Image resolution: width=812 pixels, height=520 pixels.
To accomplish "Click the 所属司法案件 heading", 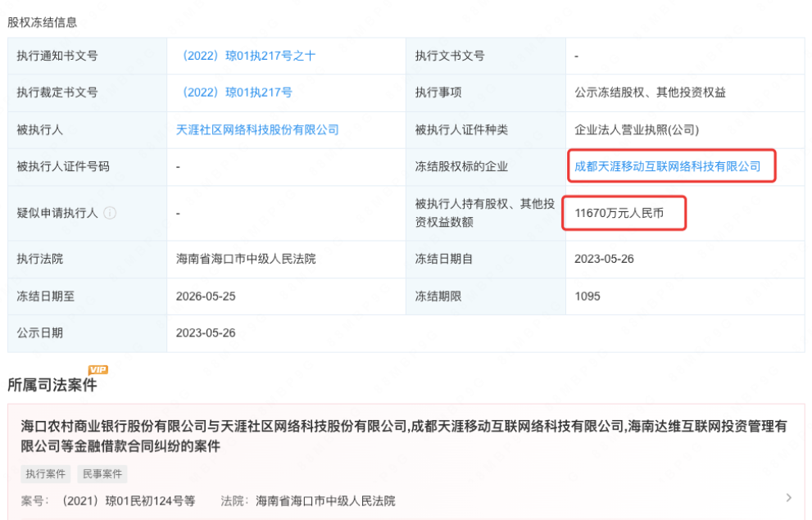I will 52,385.
